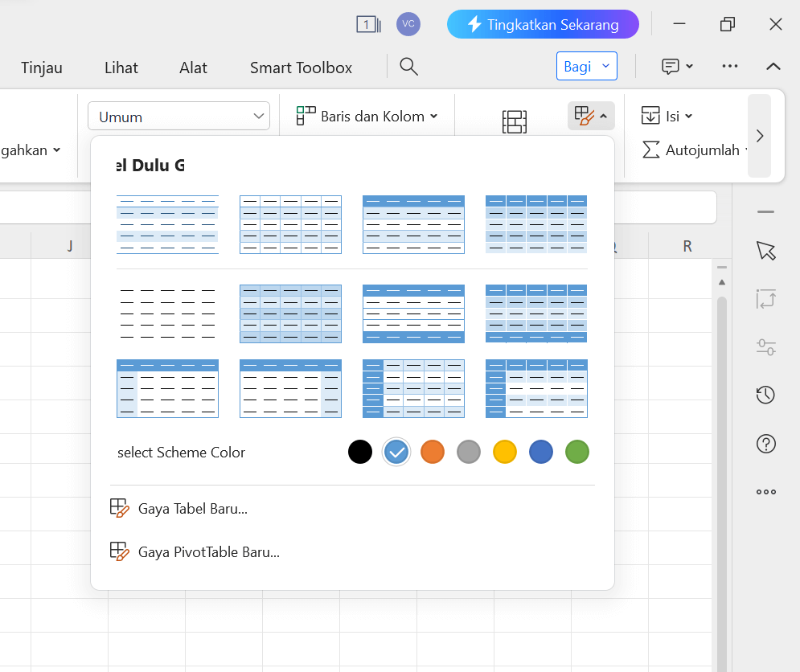Switch scheme color to green
Screen dimensions: 800x672
pyautogui.click(x=576, y=452)
